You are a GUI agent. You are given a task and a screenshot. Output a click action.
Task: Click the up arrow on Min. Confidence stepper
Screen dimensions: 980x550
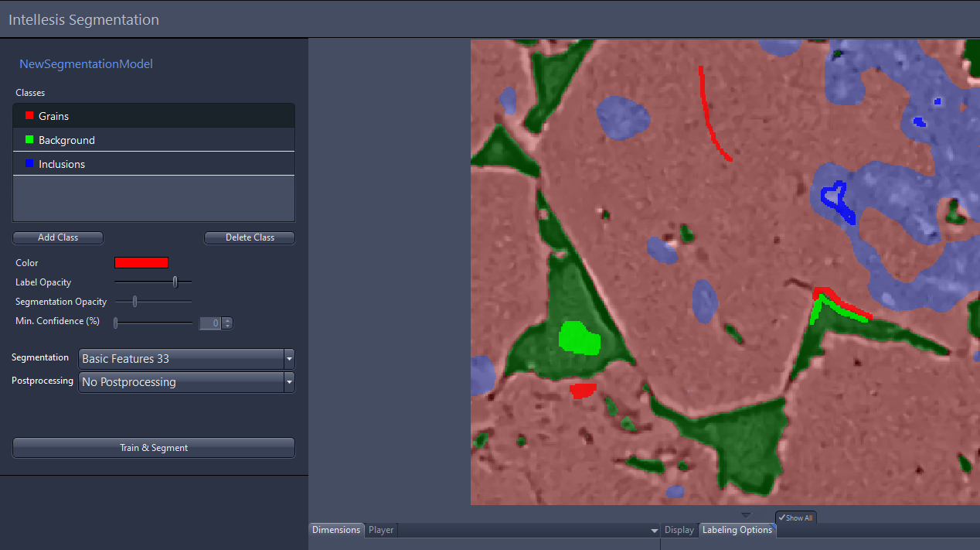tap(227, 317)
